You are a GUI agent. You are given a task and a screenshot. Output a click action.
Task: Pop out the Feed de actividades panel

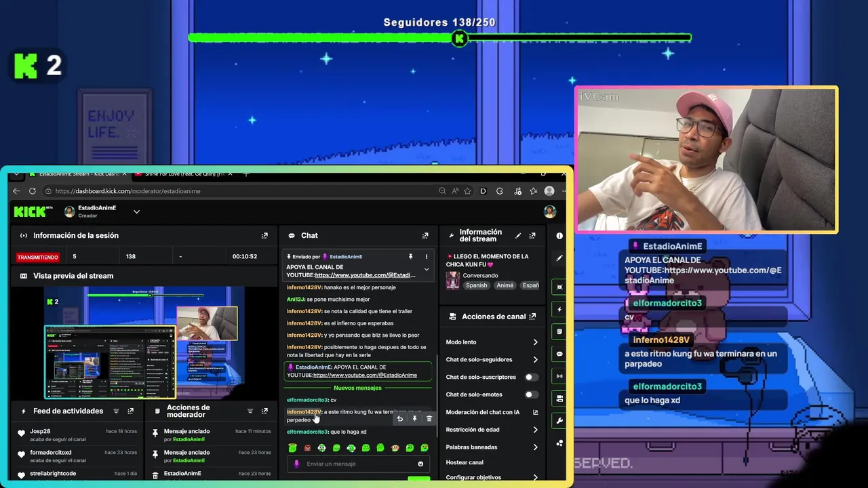[x=131, y=411]
